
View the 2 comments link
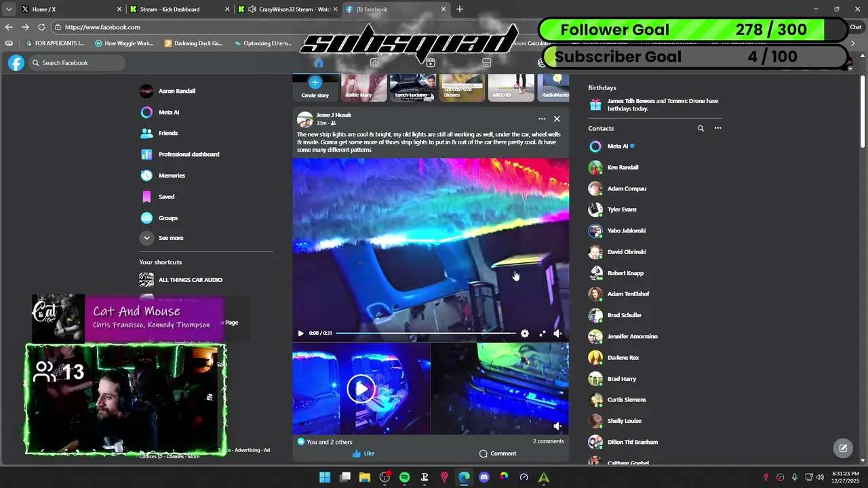click(x=548, y=441)
